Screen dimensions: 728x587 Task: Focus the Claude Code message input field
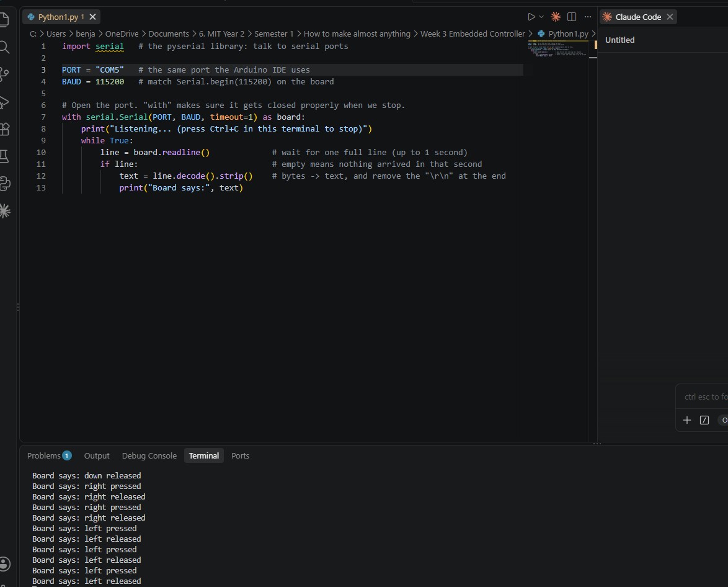click(703, 397)
